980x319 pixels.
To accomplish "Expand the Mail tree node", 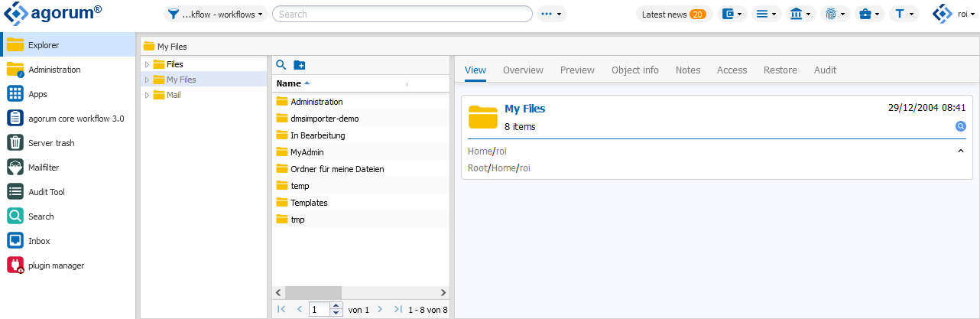I will [x=147, y=95].
